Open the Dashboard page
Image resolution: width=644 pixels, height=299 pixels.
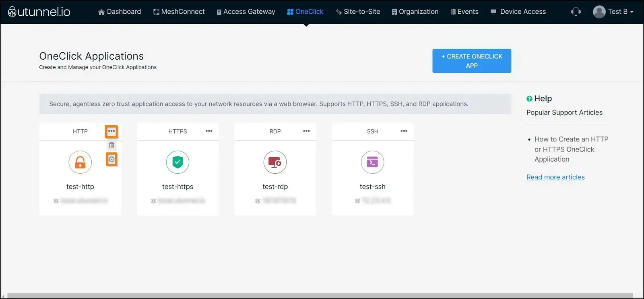(x=120, y=12)
